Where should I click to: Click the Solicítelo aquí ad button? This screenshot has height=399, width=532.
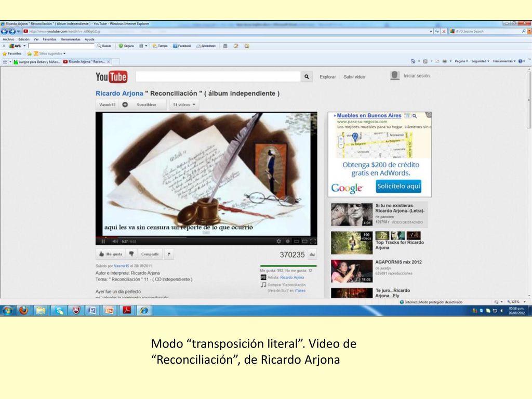(398, 187)
